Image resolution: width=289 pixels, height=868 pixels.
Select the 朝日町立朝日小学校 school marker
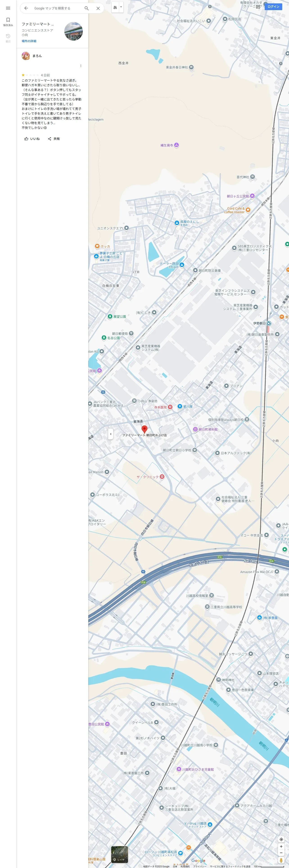pos(194,450)
